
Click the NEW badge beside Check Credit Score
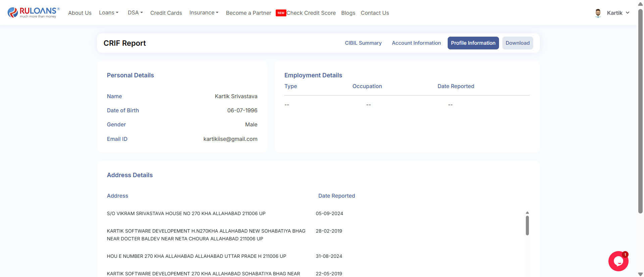tap(281, 13)
